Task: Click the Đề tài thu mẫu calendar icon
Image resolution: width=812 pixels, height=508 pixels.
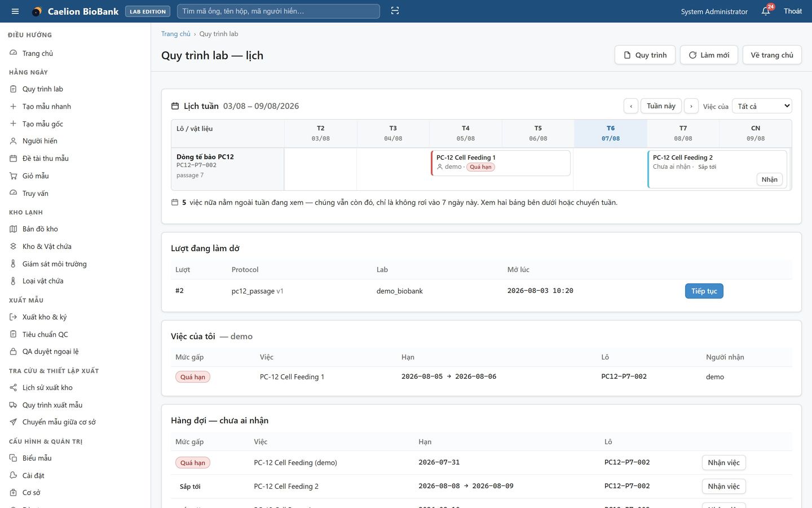Action: click(x=14, y=159)
